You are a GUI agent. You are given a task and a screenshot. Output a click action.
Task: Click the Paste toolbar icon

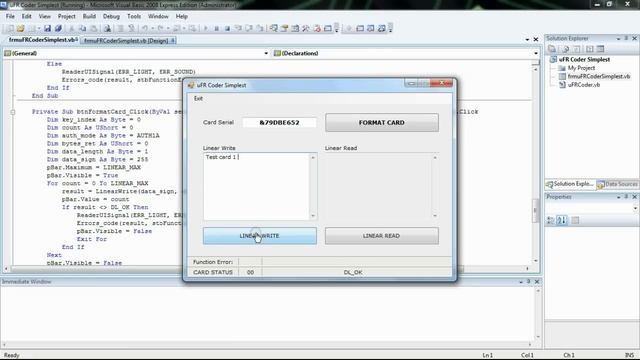coord(94,28)
